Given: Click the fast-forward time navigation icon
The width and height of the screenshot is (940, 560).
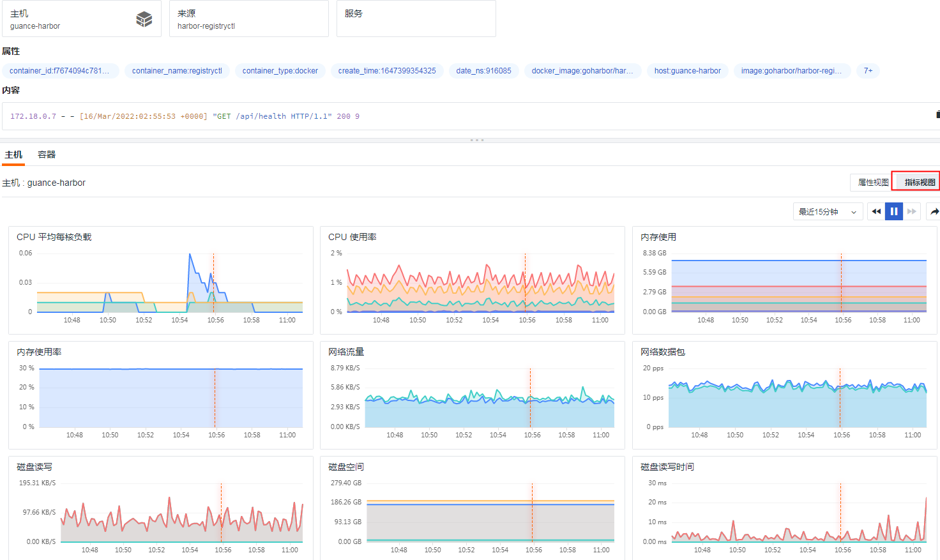Looking at the screenshot, I should (911, 211).
